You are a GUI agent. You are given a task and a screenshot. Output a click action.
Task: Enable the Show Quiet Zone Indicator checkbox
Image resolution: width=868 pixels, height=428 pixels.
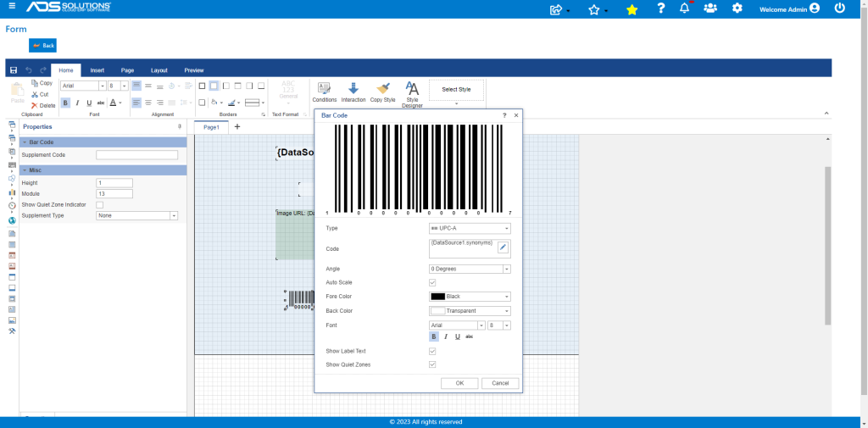(100, 205)
